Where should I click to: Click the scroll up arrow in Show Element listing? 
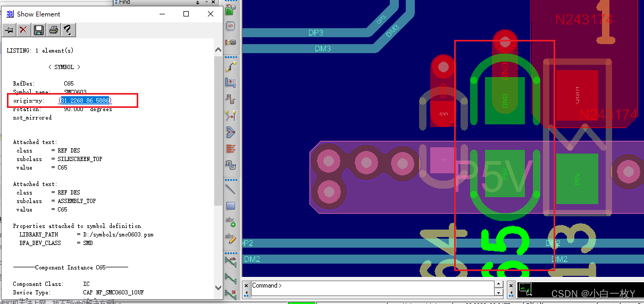[218, 49]
